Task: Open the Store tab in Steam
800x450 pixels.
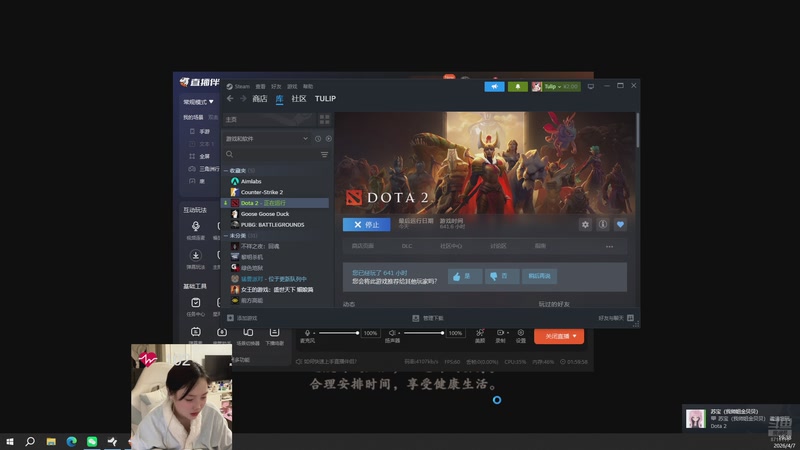Action: click(260, 98)
